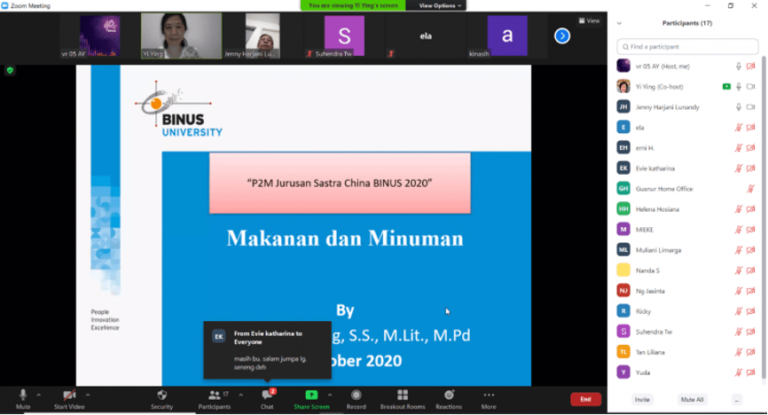The image size is (768, 415).
Task: Click the participants list scrollbar
Action: point(763,218)
